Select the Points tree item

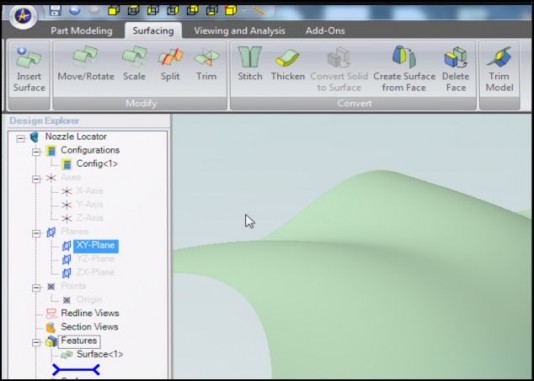click(x=73, y=286)
